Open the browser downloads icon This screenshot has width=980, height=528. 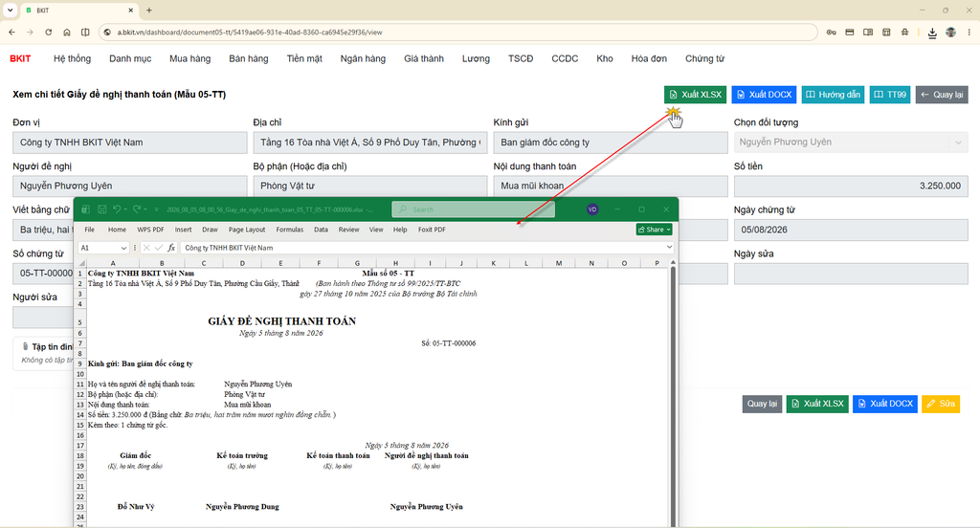(x=932, y=33)
